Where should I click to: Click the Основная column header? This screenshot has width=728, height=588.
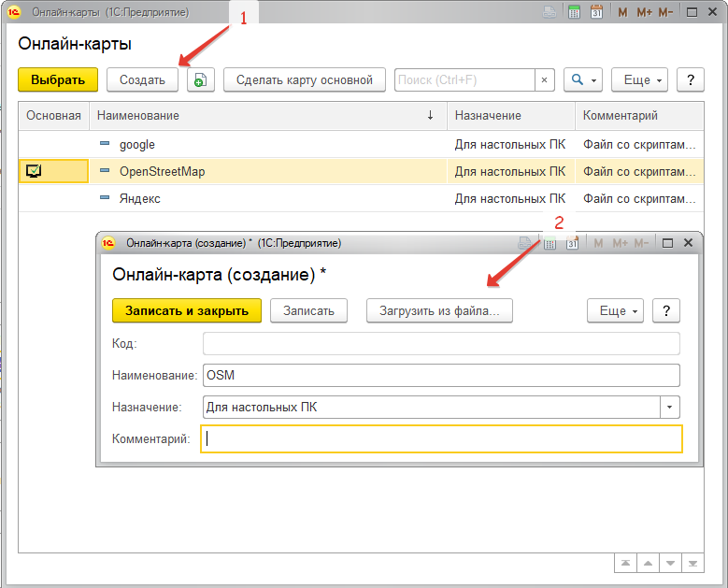coord(54,116)
